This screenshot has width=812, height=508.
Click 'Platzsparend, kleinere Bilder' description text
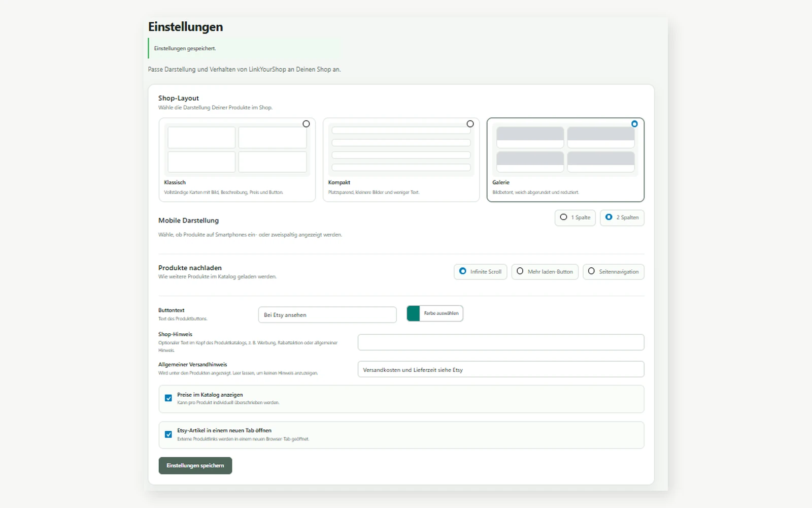click(x=374, y=193)
